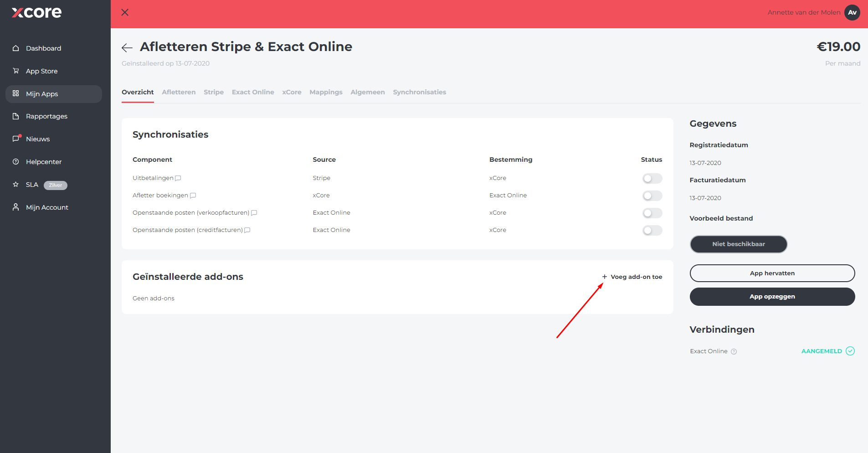Click the AANGEMELD status text
The height and width of the screenshot is (453, 868).
[x=822, y=351]
